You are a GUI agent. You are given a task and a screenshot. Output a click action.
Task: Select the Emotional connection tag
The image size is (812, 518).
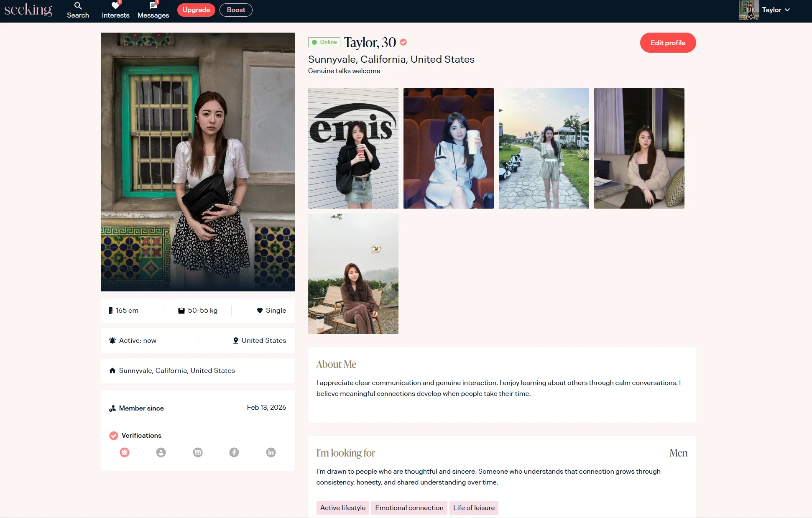(409, 508)
